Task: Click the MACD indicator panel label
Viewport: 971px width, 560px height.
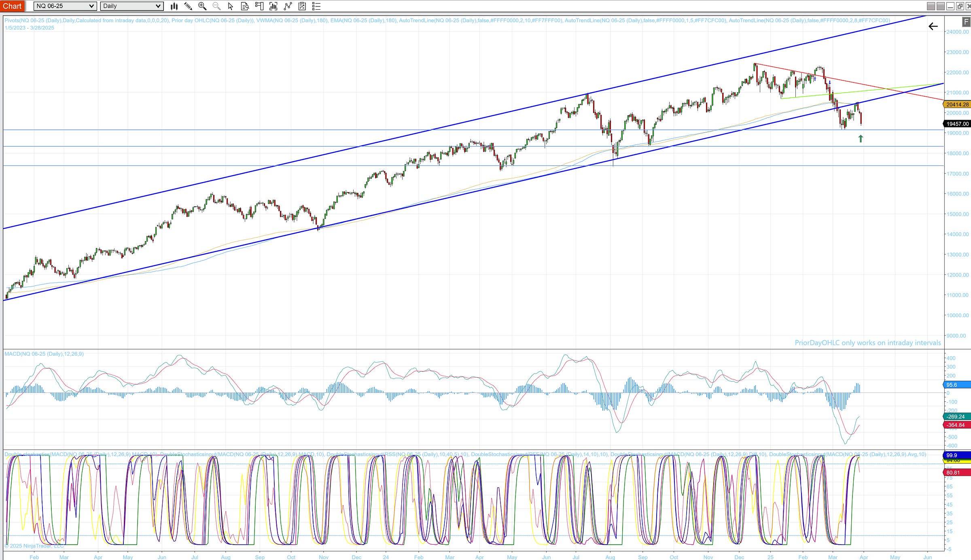Action: [44, 354]
